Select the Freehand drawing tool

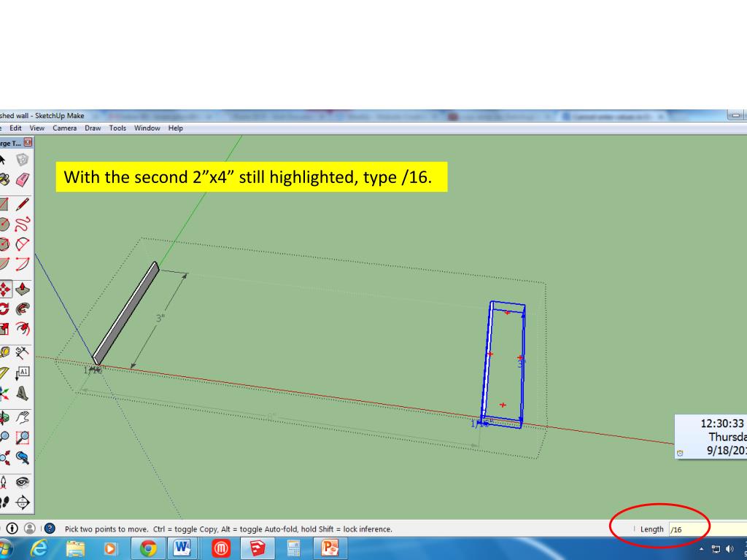point(22,225)
